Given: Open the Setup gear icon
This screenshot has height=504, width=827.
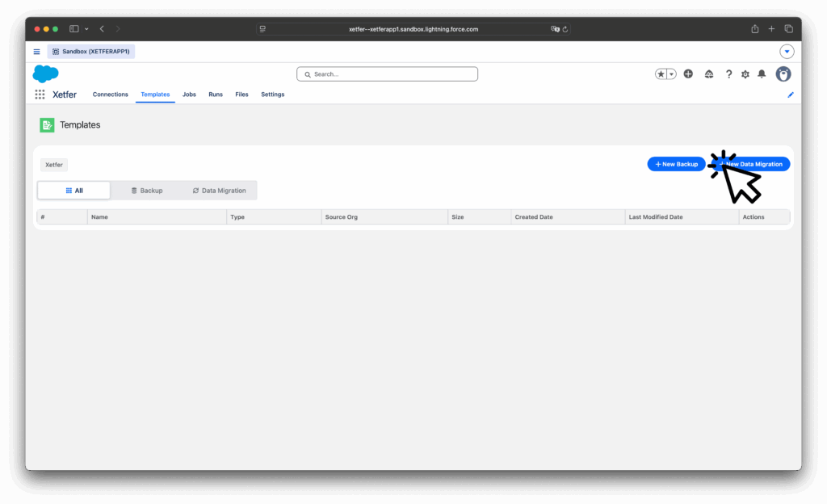Looking at the screenshot, I should click(745, 74).
